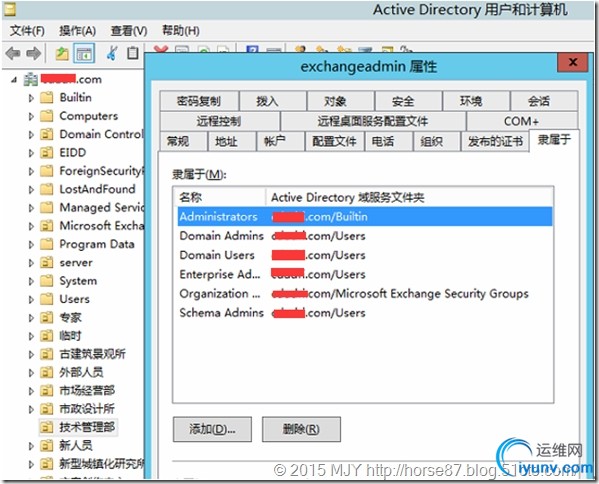Expand the 市政设计所 tree node
This screenshot has width=599, height=484.
(x=31, y=410)
